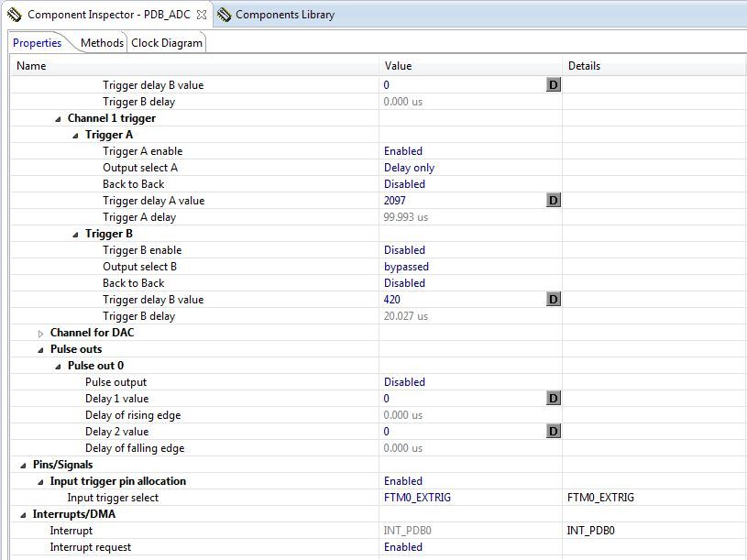The image size is (747, 560).
Task: Select Delay of falling edge row
Action: coord(135,448)
